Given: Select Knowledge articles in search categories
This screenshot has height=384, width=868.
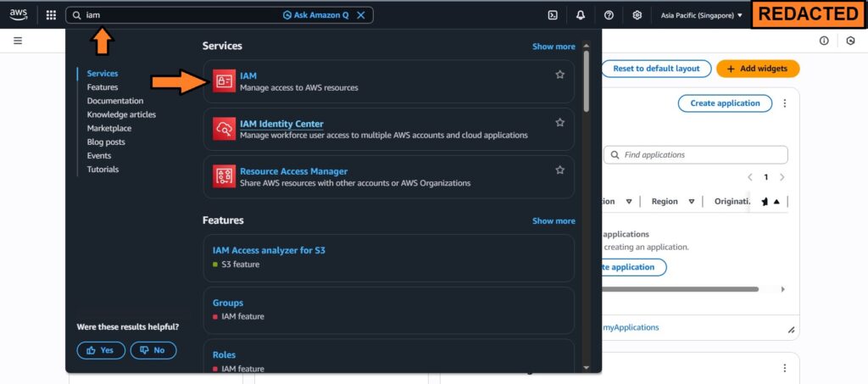Looking at the screenshot, I should [121, 114].
